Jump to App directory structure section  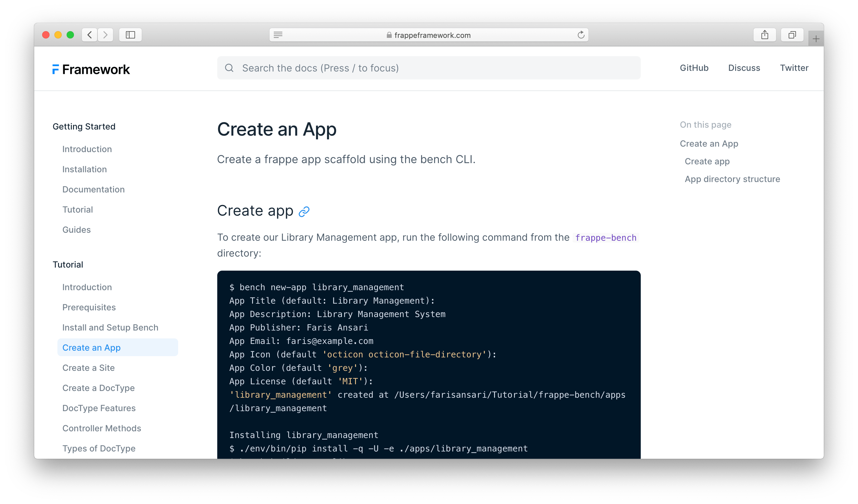[732, 179]
